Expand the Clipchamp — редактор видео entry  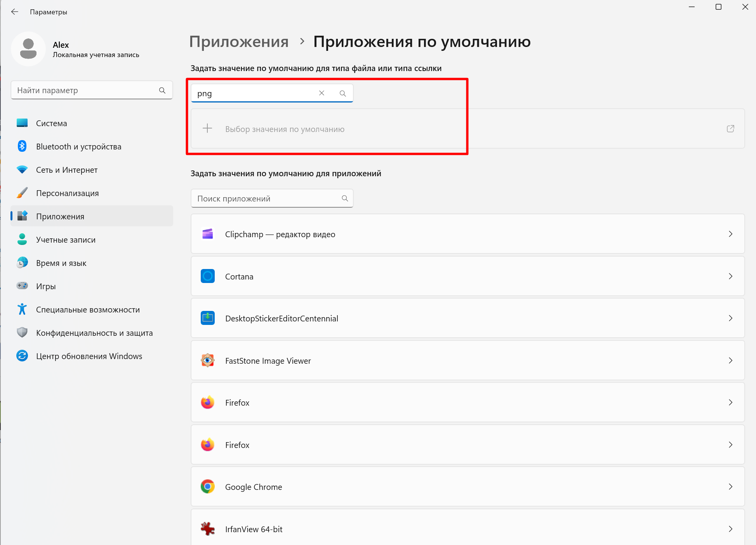(x=730, y=234)
